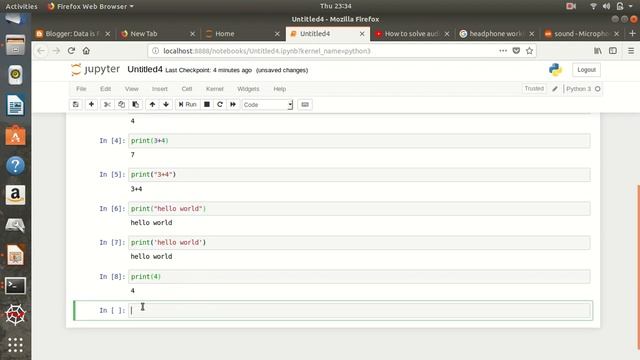The width and height of the screenshot is (640, 360).
Task: Open the Insert menu
Action: tap(160, 89)
